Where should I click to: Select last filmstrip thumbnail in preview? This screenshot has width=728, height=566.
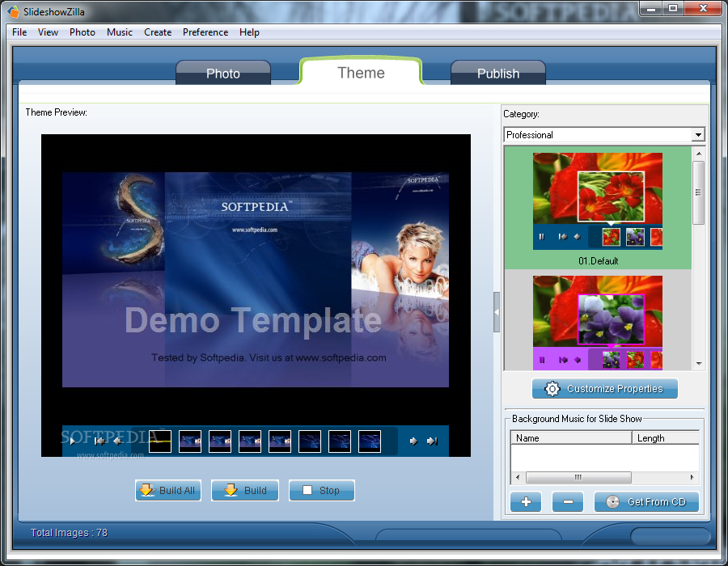pos(370,441)
